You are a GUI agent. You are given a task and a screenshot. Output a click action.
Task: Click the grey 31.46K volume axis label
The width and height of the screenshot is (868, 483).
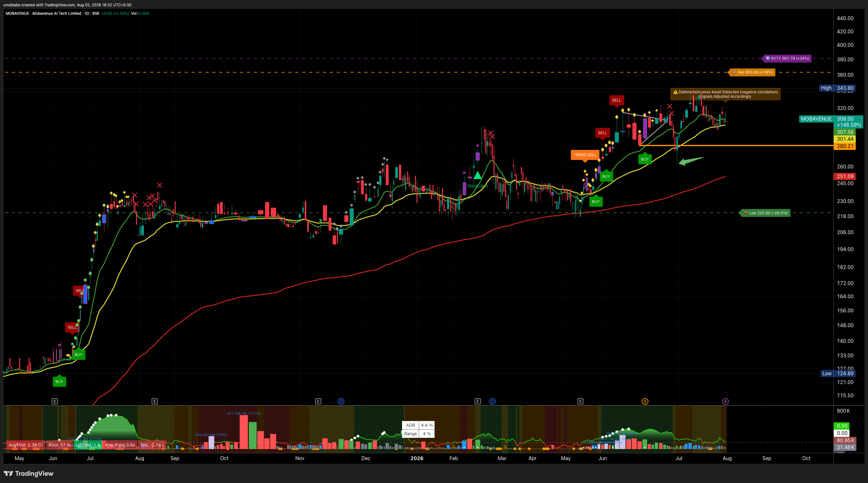pyautogui.click(x=845, y=447)
